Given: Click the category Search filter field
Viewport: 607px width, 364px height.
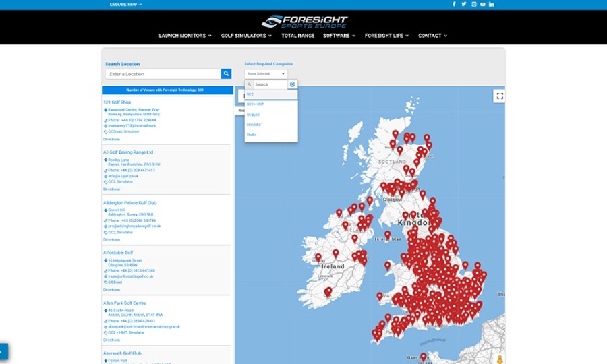Looking at the screenshot, I should click(270, 84).
